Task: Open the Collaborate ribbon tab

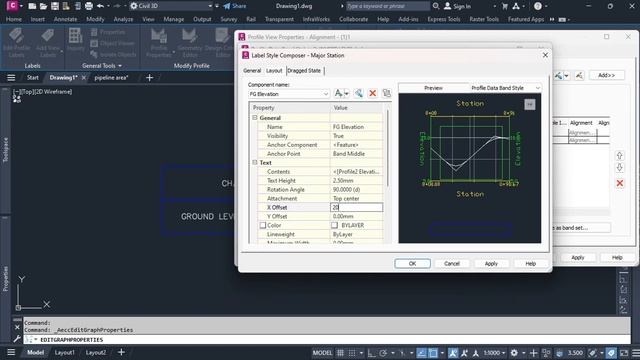Action: click(x=353, y=19)
